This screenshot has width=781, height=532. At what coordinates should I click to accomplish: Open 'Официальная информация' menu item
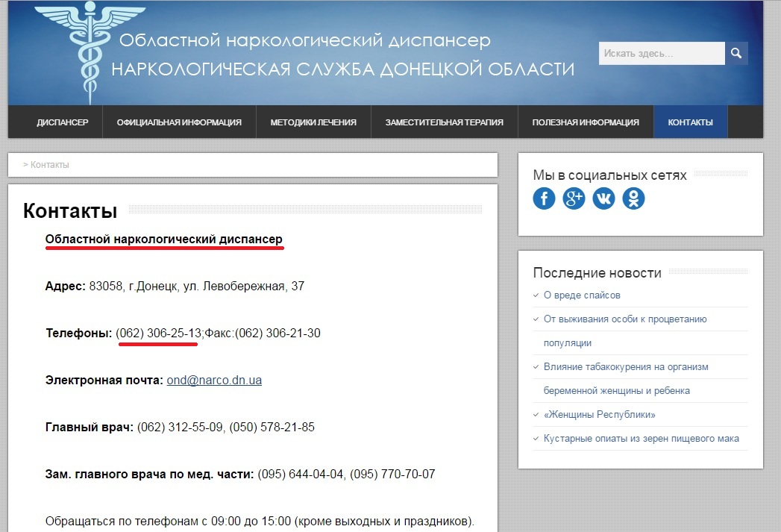click(x=179, y=122)
